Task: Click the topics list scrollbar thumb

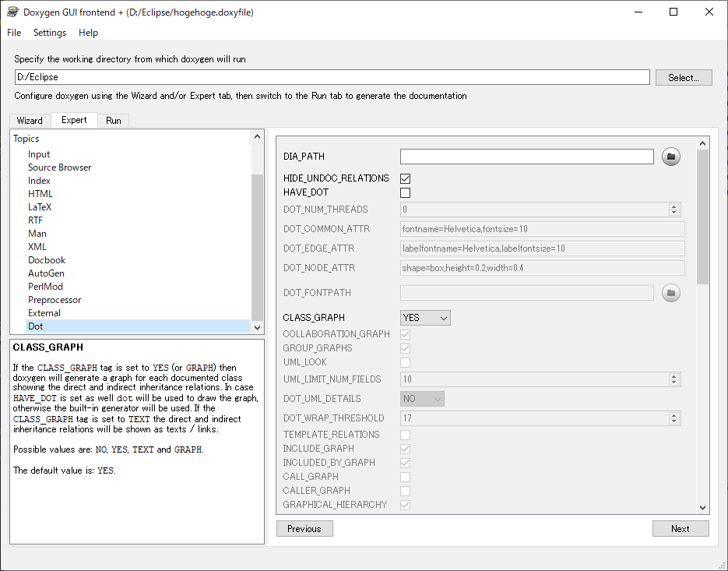Action: pos(257,247)
